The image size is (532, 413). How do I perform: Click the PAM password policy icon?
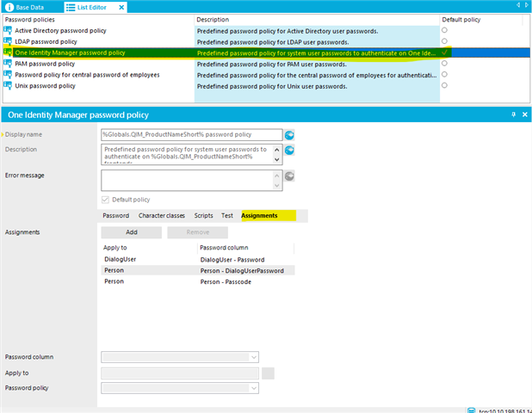coord(8,64)
